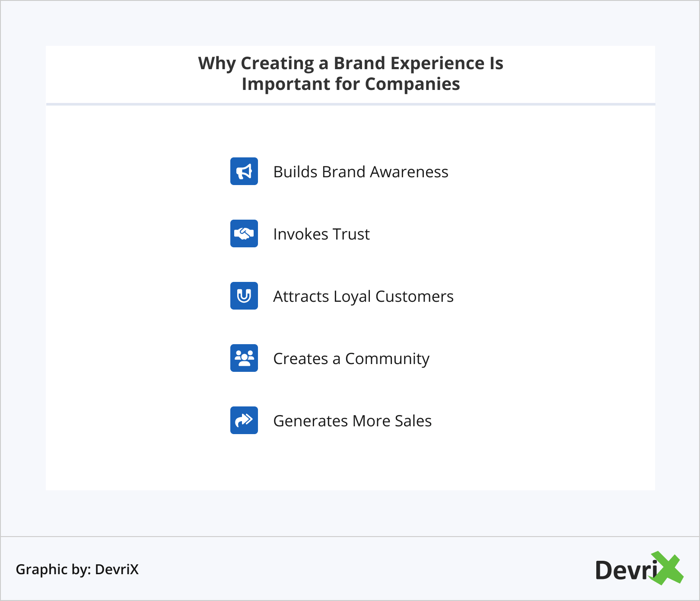The width and height of the screenshot is (700, 601).
Task: Click the Invokes Trust text
Action: pos(321,234)
